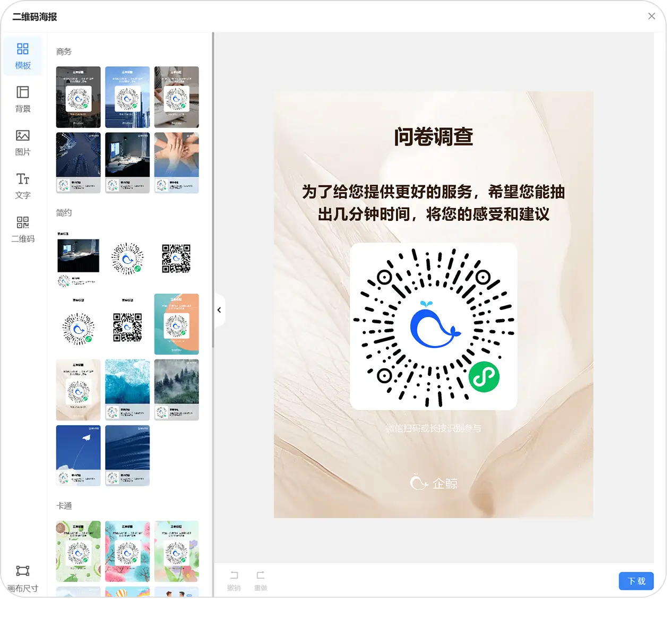Select the titled square QR code template
Screen dimensions: 672x637
click(x=127, y=324)
